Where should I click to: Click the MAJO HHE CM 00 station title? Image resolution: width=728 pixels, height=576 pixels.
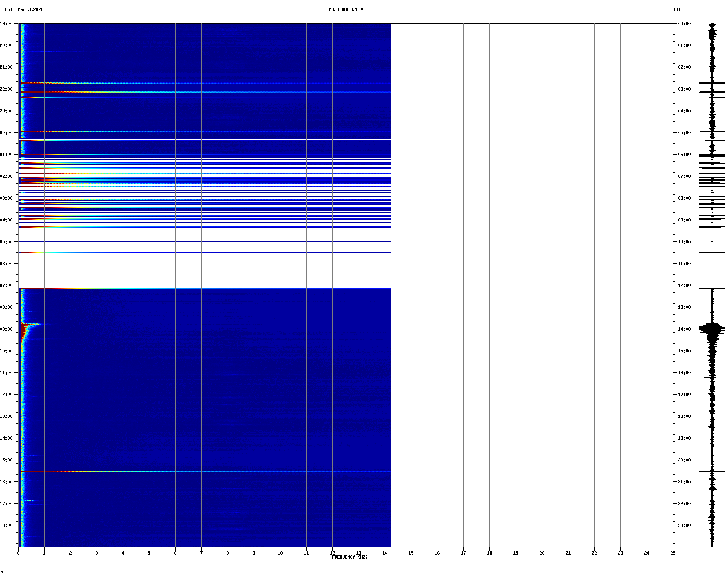click(346, 9)
